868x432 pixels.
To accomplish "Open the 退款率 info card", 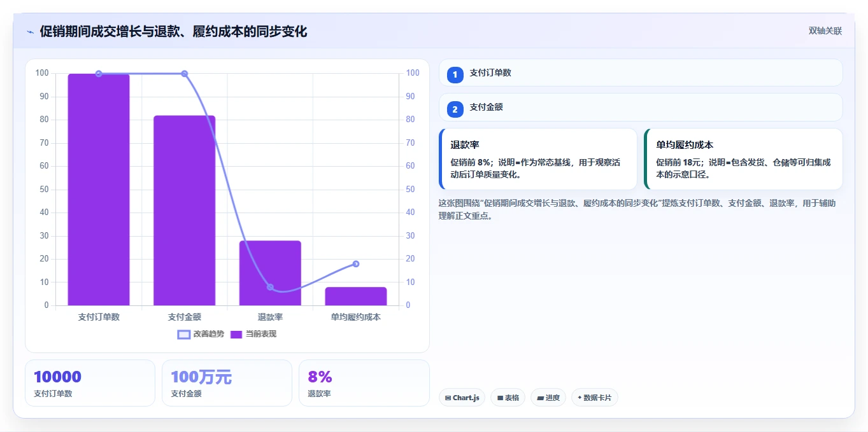I will (x=538, y=159).
